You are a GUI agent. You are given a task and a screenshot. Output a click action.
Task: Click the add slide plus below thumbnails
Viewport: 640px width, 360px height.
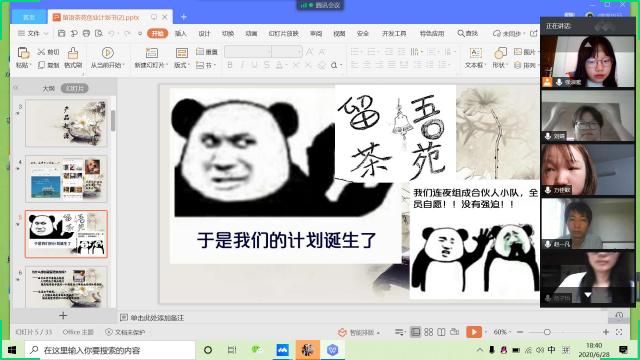[x=63, y=316]
